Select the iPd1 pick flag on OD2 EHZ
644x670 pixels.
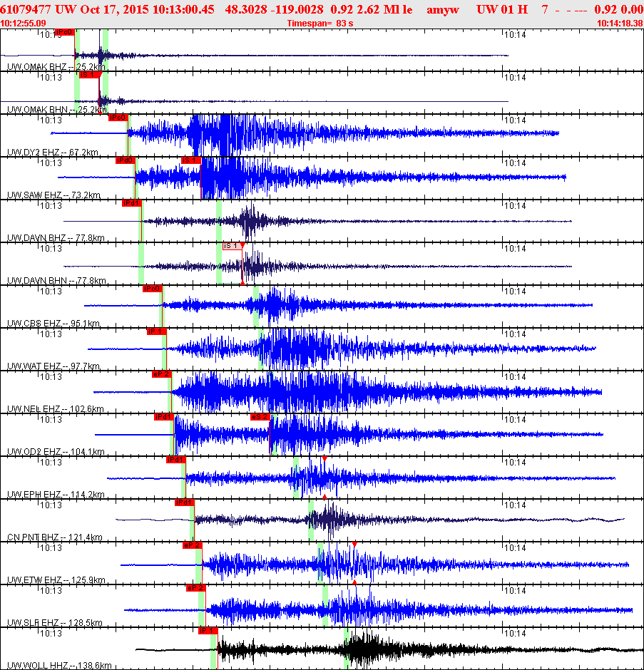164,417
